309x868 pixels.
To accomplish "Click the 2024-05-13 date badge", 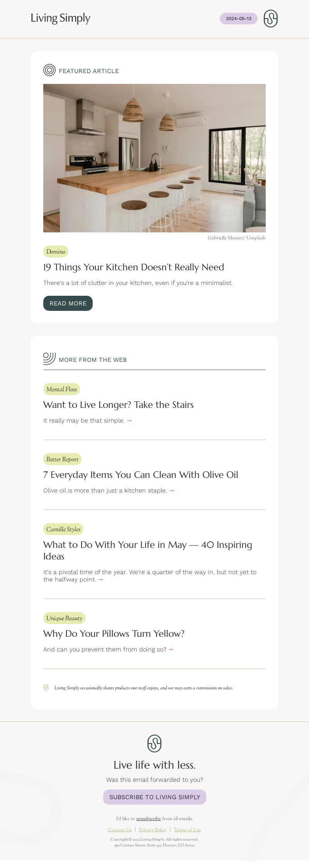I will (x=239, y=19).
